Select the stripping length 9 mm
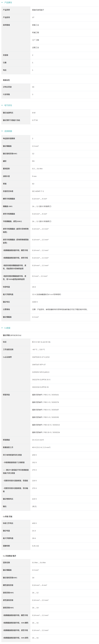99x644 pixels. click(x=34, y=176)
